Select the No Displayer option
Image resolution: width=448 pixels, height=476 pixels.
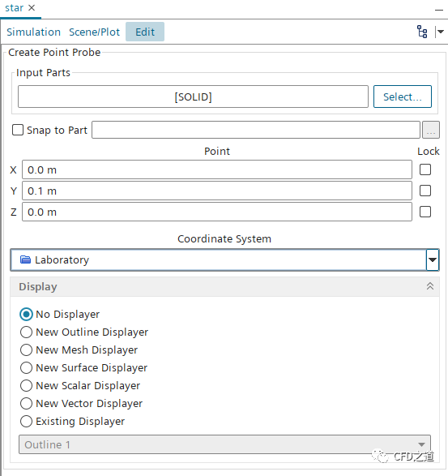pyautogui.click(x=59, y=314)
